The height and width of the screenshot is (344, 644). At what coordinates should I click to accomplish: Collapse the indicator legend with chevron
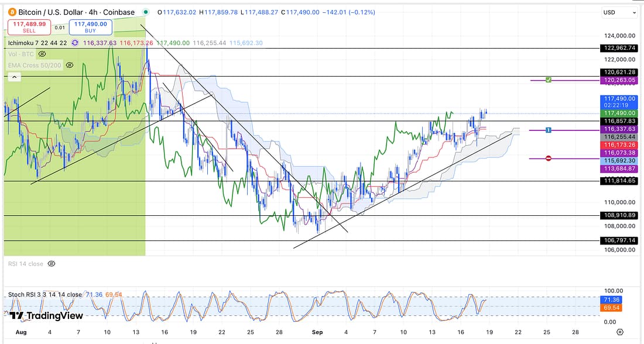pyautogui.click(x=13, y=77)
